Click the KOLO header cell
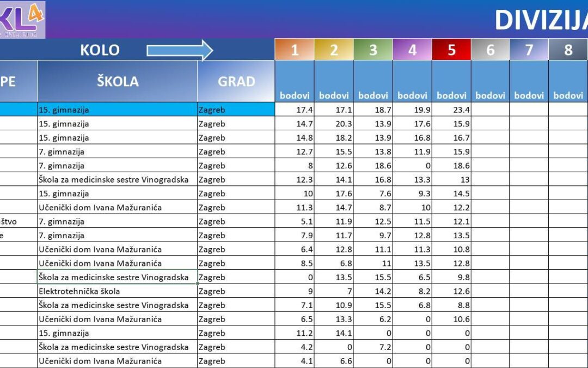The width and height of the screenshot is (588, 368). [101, 50]
